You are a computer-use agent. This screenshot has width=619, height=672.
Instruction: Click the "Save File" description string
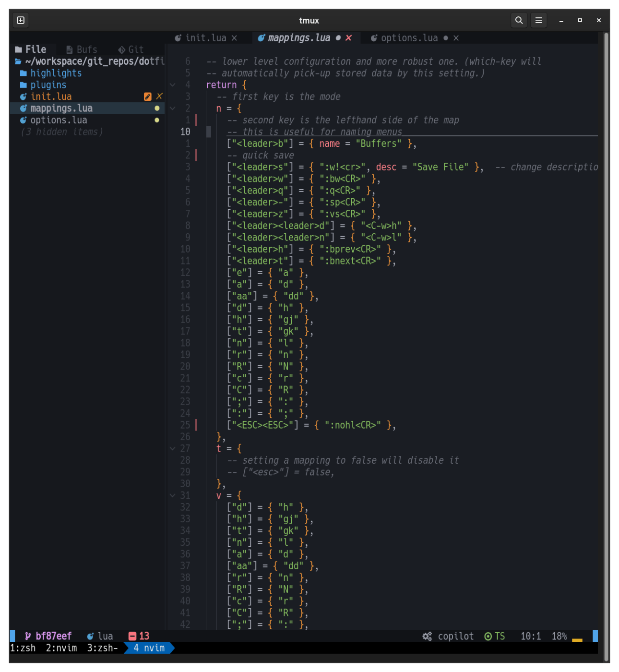pyautogui.click(x=440, y=167)
